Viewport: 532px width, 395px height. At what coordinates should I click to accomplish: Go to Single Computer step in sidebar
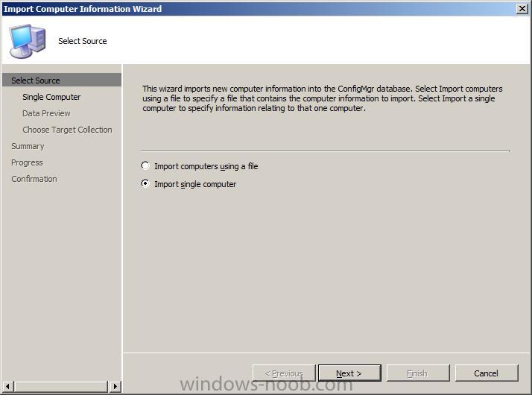click(x=51, y=97)
